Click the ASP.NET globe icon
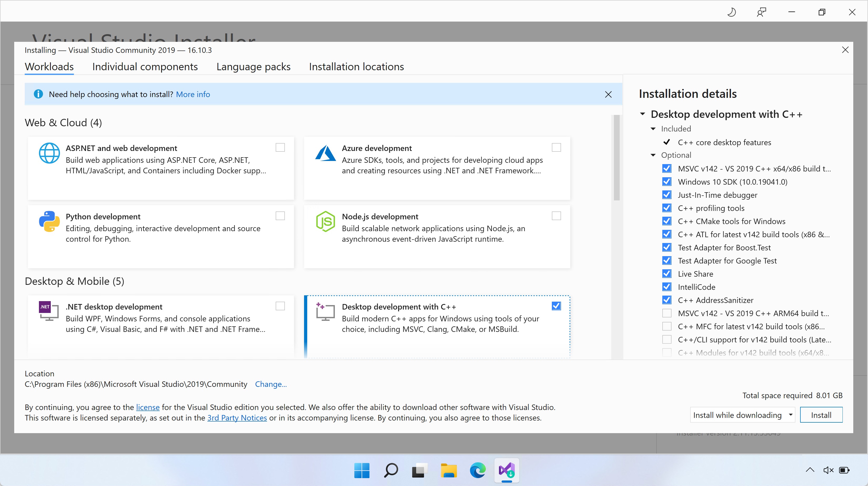This screenshot has width=868, height=486. [49, 153]
